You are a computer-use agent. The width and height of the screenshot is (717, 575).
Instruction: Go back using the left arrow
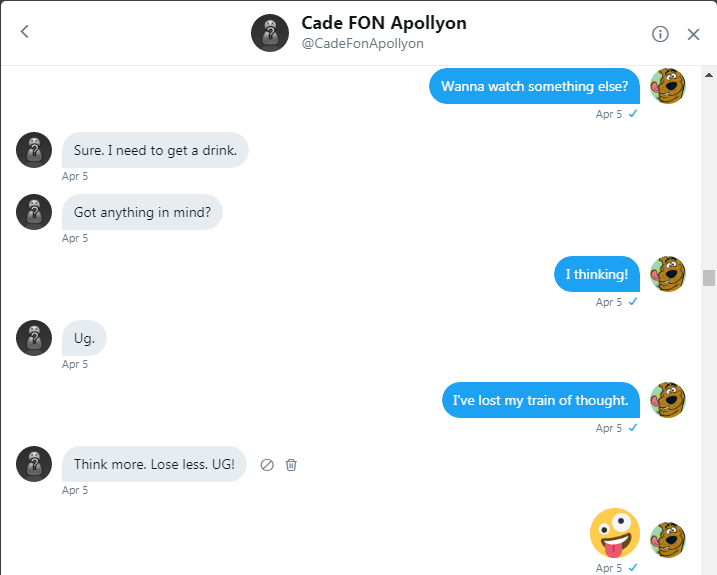(x=25, y=32)
